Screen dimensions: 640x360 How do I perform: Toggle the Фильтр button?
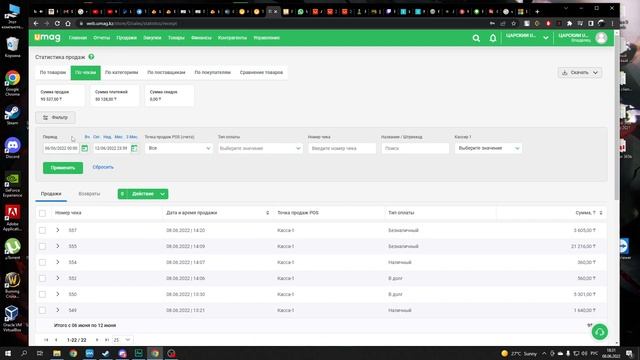click(56, 118)
